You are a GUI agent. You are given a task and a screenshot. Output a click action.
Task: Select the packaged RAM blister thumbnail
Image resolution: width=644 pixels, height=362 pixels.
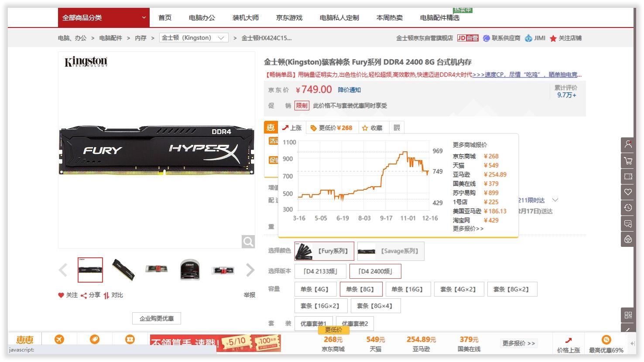190,270
